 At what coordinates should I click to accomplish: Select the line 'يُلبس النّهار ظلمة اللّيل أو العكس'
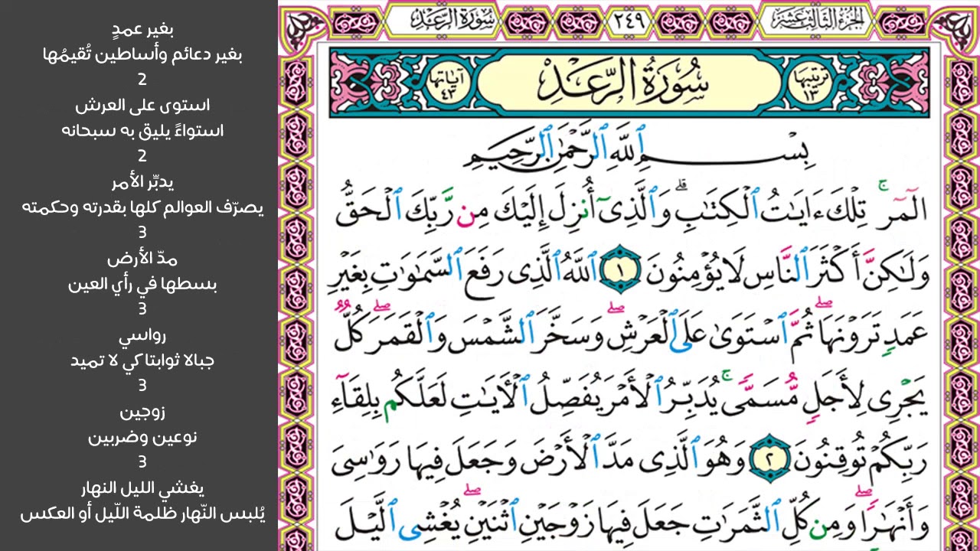coord(142,514)
